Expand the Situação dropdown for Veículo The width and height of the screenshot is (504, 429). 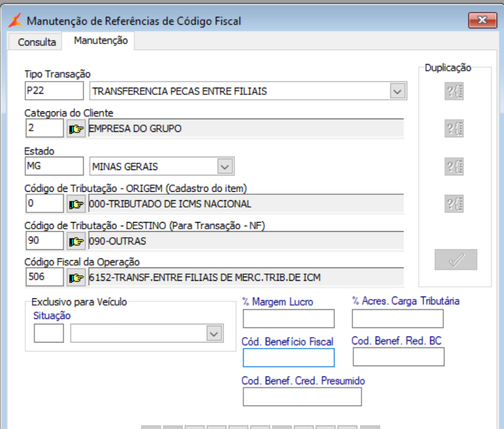pyautogui.click(x=214, y=333)
